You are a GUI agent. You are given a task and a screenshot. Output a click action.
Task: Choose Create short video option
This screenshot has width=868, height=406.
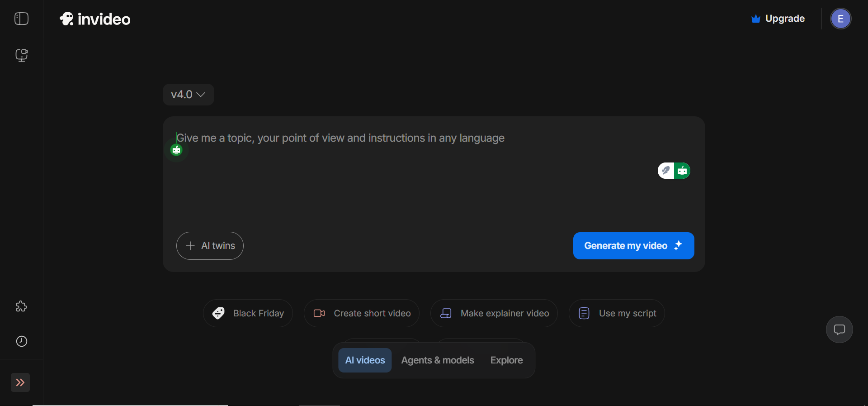click(x=362, y=313)
